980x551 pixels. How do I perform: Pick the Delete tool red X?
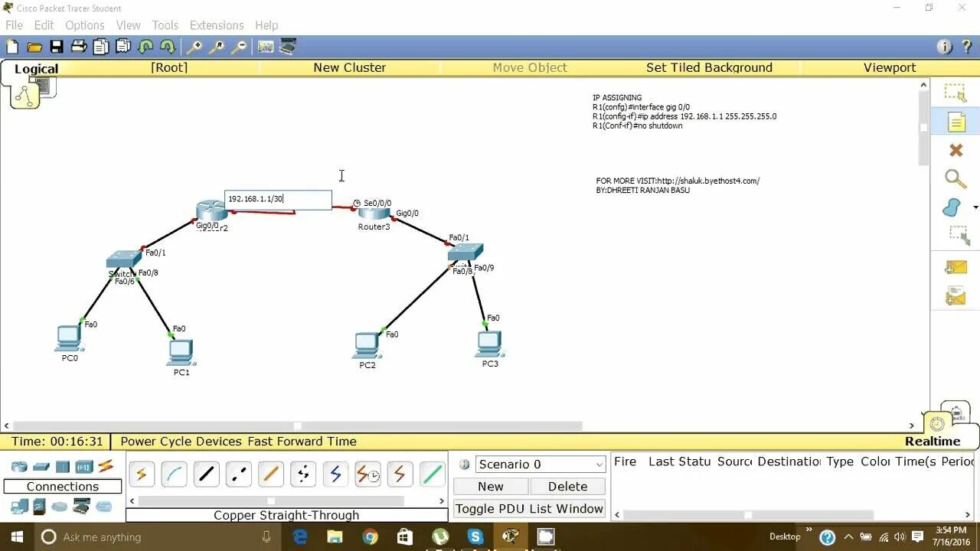pos(955,151)
